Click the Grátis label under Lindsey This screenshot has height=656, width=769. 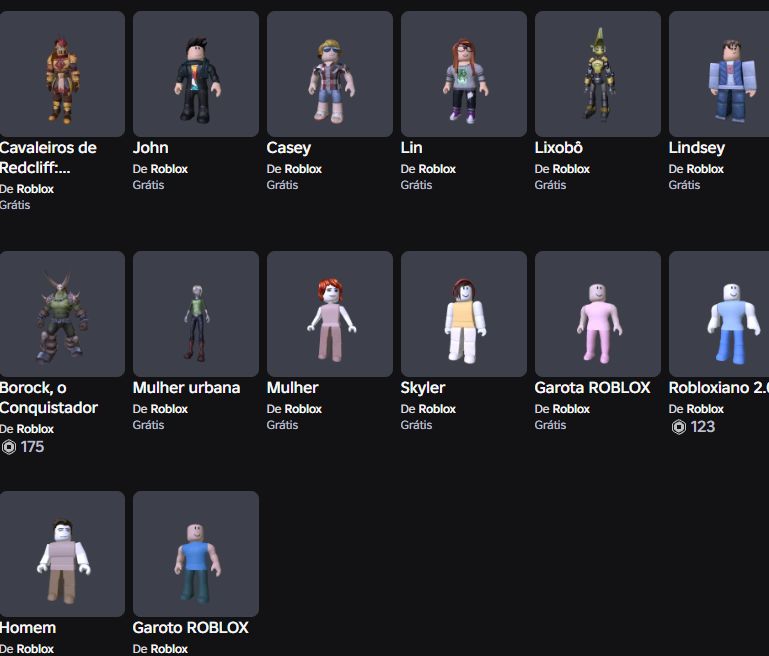(684, 185)
